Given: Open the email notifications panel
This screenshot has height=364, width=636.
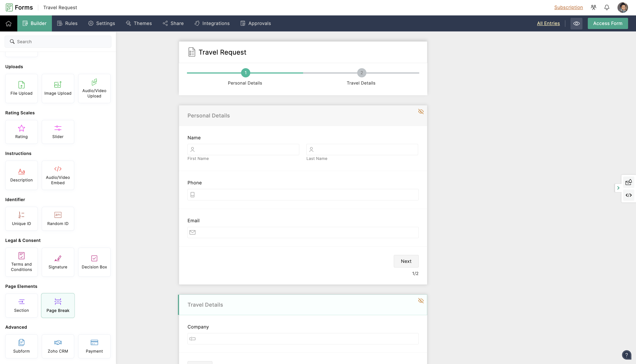Looking at the screenshot, I should (629, 182).
